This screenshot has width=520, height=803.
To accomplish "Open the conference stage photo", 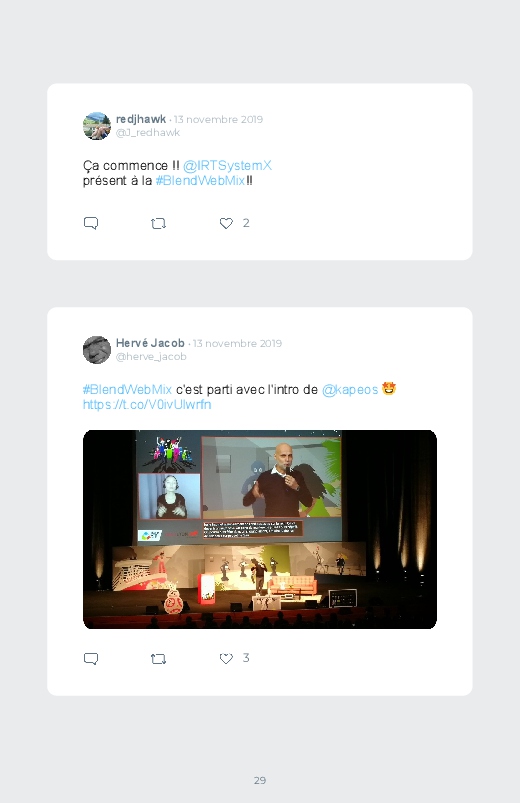I will pyautogui.click(x=260, y=530).
